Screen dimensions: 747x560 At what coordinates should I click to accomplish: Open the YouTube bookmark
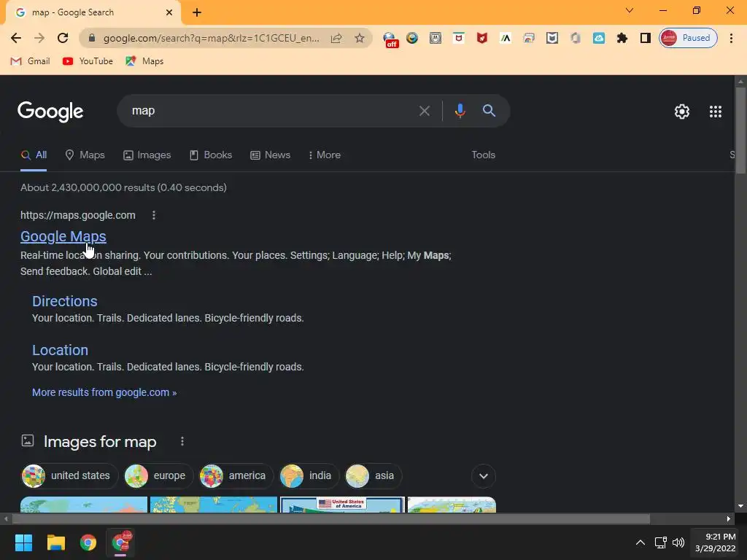tap(88, 61)
